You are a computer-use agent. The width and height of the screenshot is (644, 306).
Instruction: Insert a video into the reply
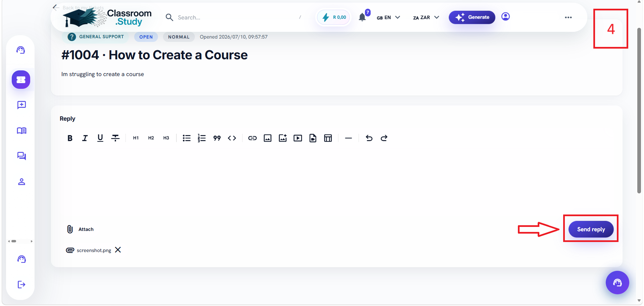coord(298,138)
